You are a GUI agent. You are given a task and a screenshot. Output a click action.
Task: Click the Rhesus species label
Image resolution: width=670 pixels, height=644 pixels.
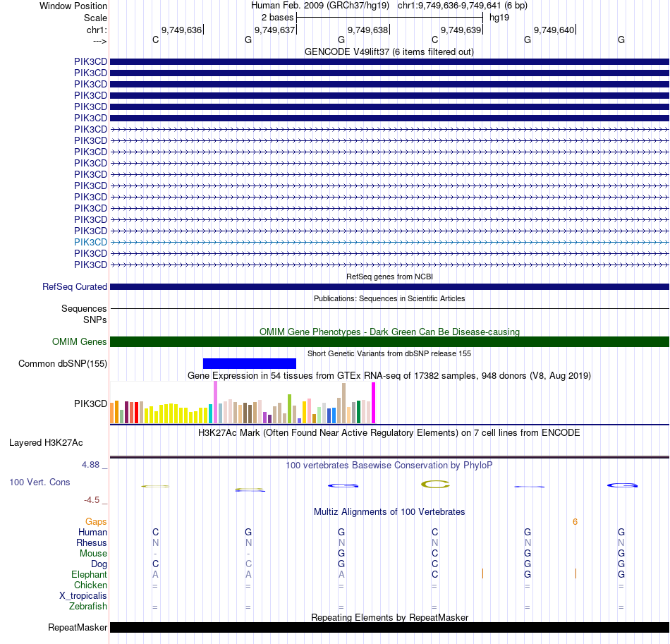tap(92, 542)
